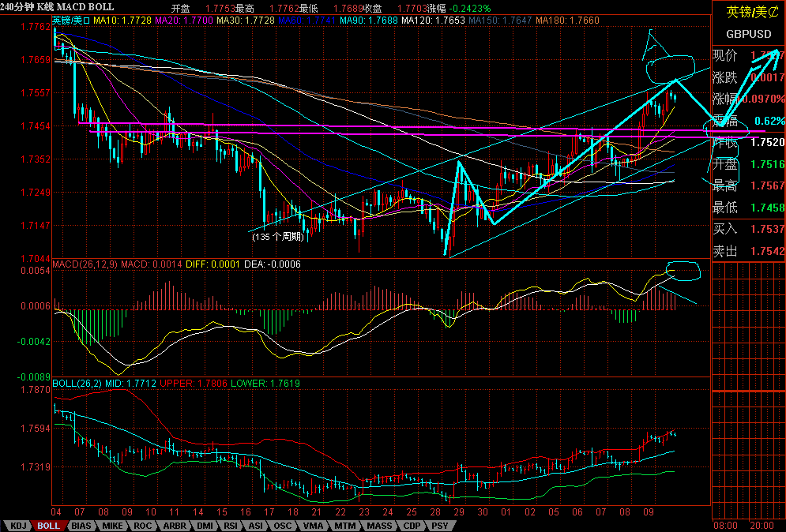Click the MA120: 1.7653 legend label

click(x=434, y=21)
